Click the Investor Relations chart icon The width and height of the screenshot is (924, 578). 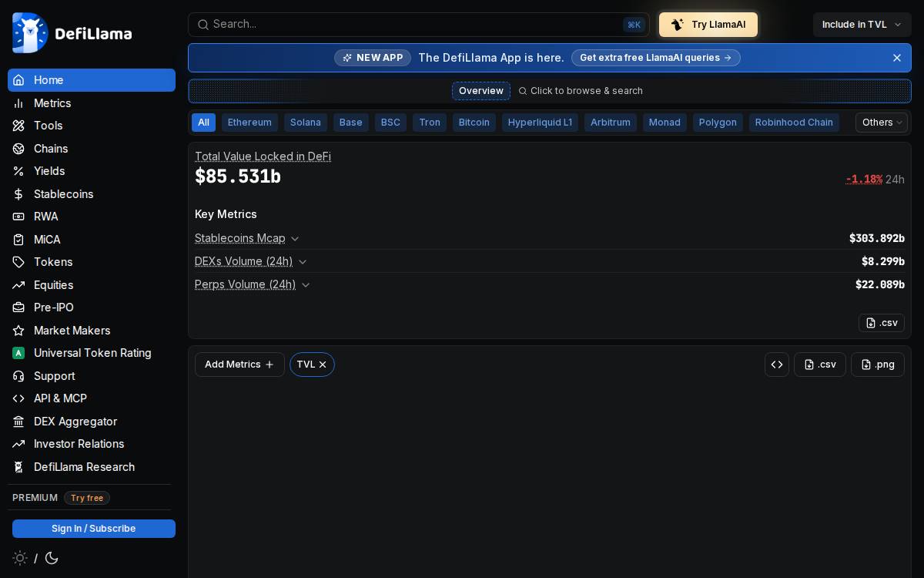(x=18, y=444)
